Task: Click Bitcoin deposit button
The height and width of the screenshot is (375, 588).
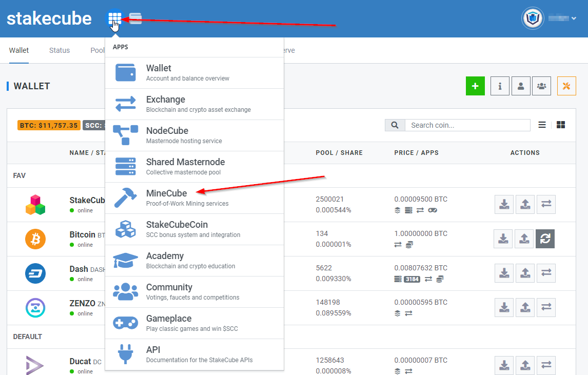Action: [503, 239]
